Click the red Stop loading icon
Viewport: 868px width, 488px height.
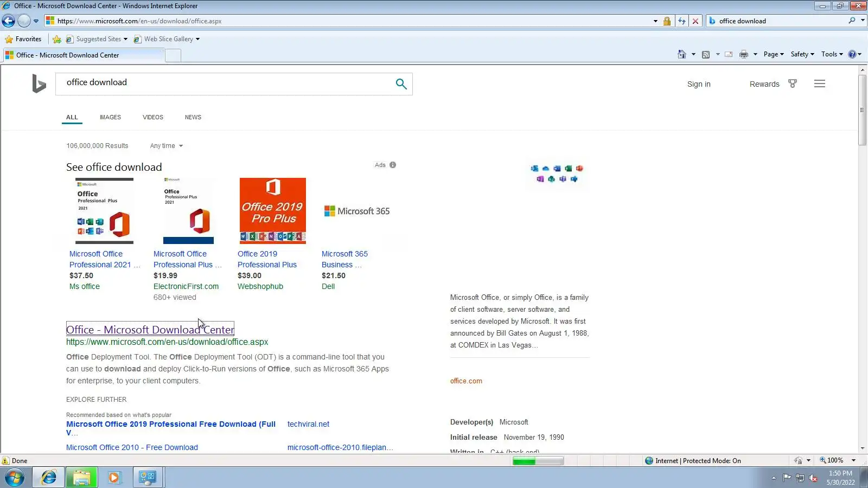pos(695,21)
